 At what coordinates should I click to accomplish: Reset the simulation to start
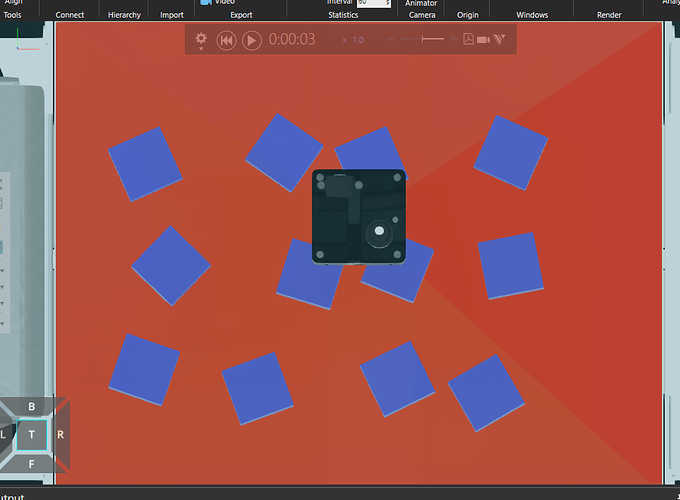click(226, 40)
